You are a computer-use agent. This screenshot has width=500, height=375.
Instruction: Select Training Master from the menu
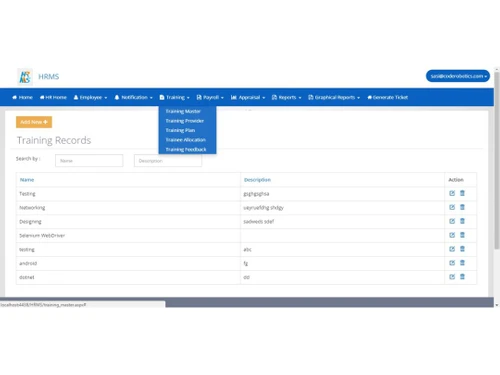pyautogui.click(x=183, y=111)
